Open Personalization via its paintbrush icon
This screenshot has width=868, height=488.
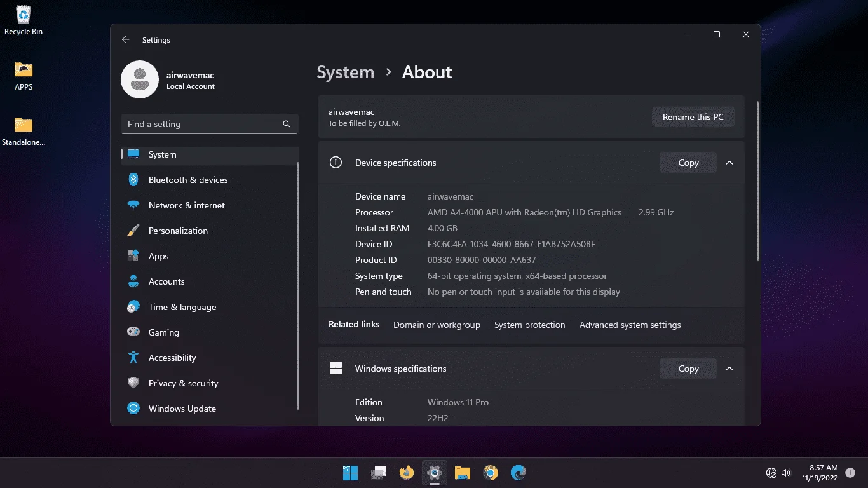tap(133, 231)
